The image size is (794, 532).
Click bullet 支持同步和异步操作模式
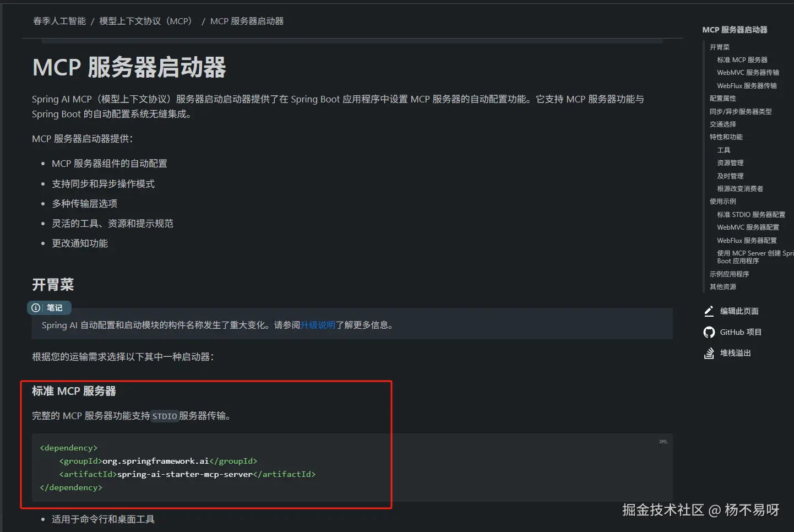click(103, 184)
